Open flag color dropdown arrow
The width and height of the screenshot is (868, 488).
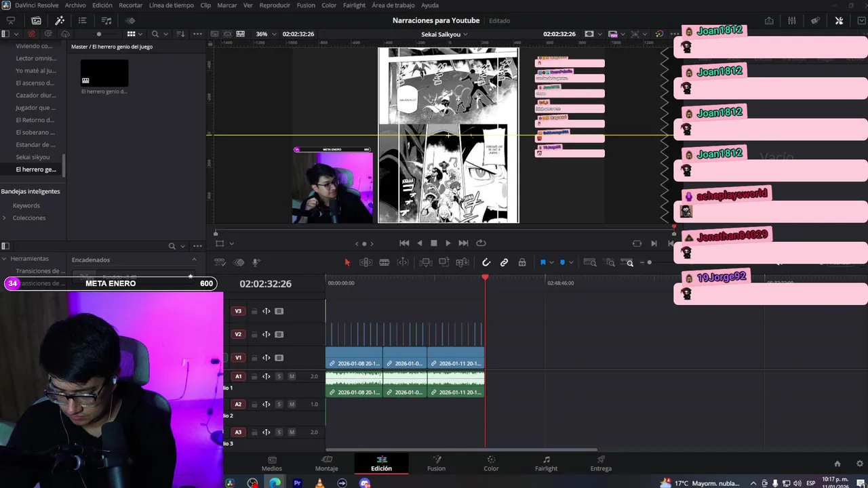coord(551,262)
